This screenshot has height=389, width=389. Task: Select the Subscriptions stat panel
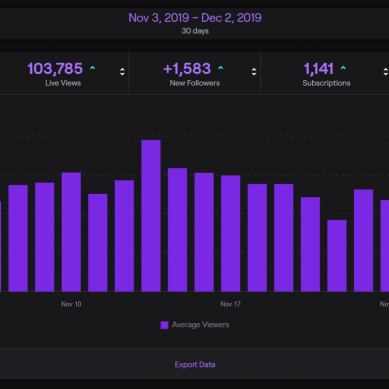[325, 73]
